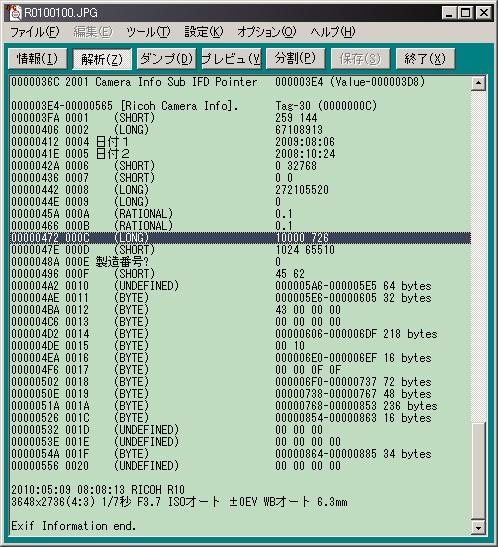Click the app icon in the title bar
Screen dimensions: 498x547
point(15,13)
